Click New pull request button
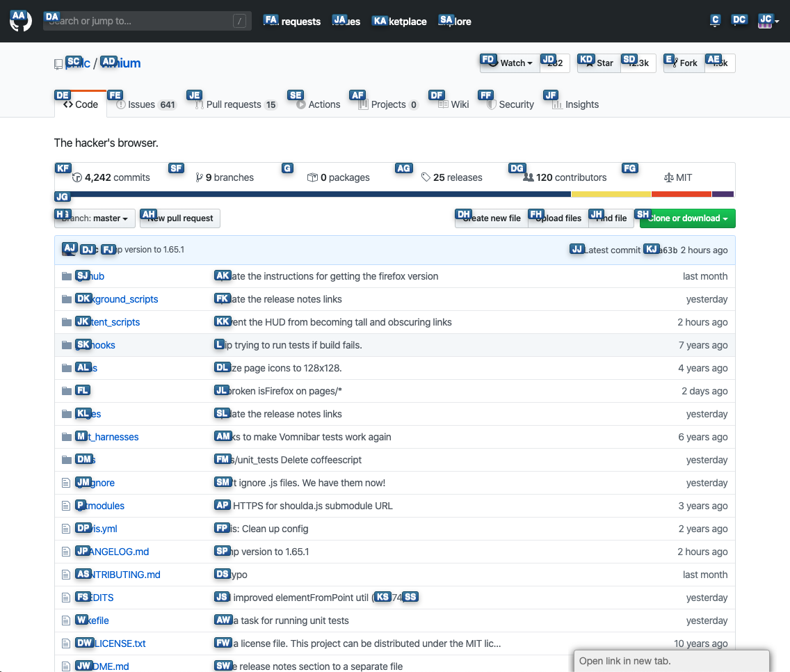The image size is (790, 672). pyautogui.click(x=180, y=218)
